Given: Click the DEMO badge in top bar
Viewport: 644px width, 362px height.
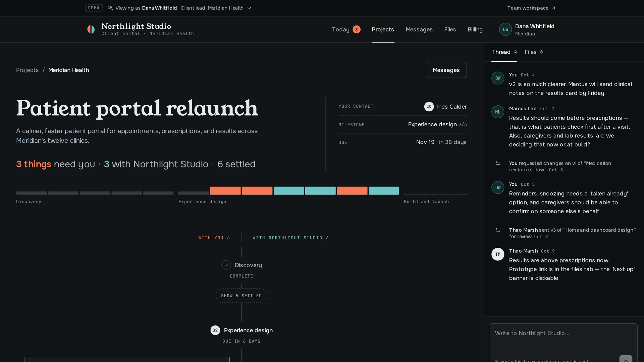Looking at the screenshot, I should pos(94,8).
